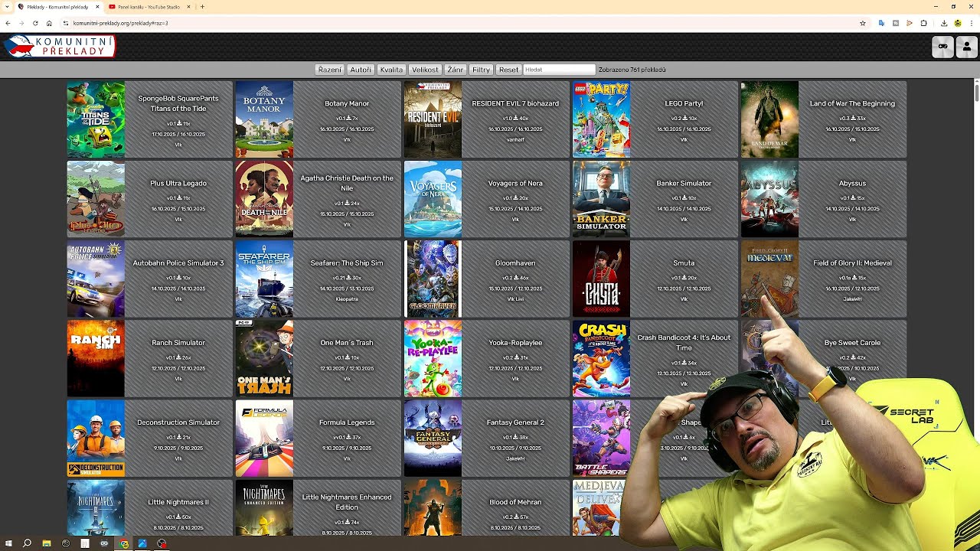Screen dimensions: 980x551
Task: Close the Překlady - Komunitní překlady tab
Action: [97, 7]
